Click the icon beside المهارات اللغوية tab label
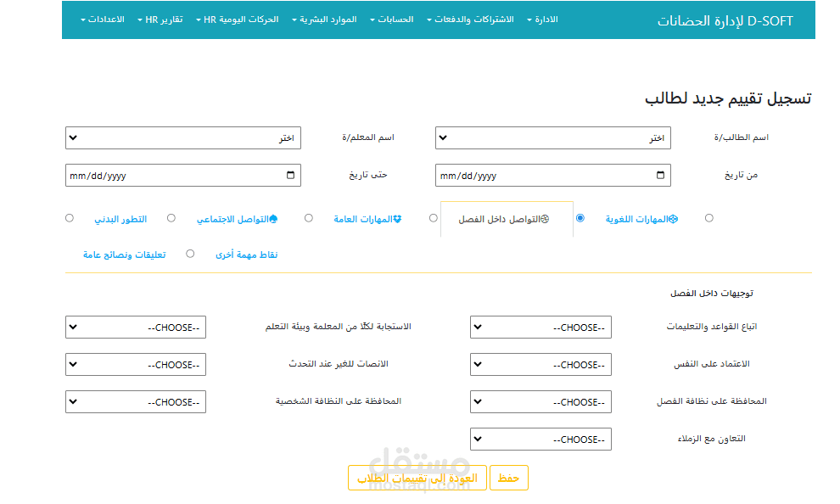 [x=674, y=219]
